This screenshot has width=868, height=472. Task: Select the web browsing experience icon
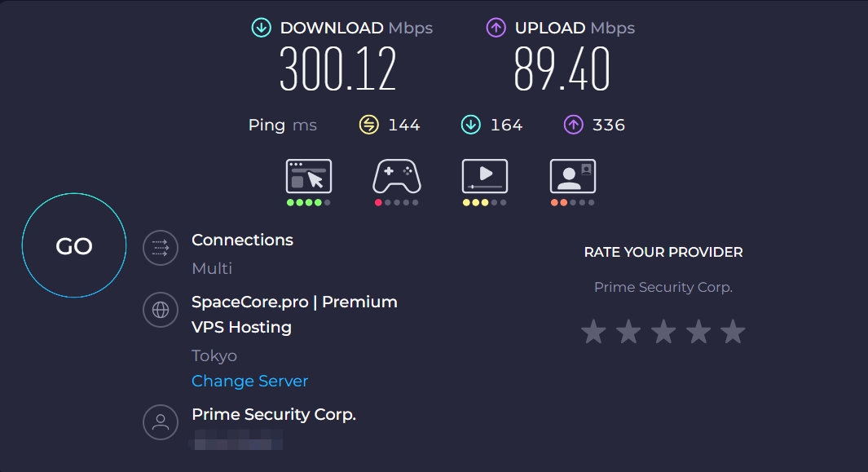coord(309,176)
